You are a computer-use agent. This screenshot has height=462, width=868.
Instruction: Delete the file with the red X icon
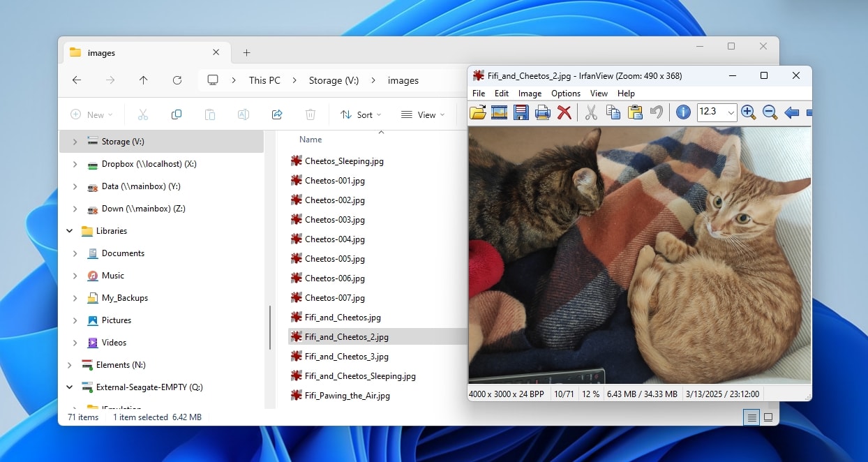[x=564, y=112]
